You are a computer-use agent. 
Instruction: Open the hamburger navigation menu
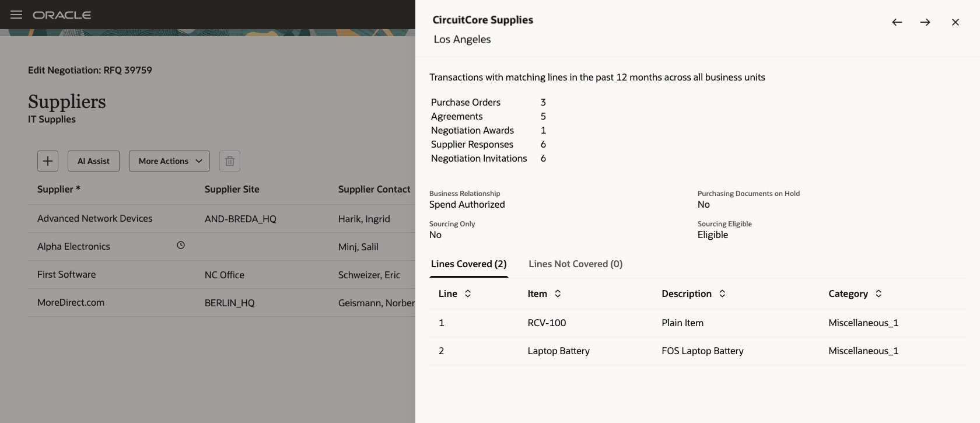[x=16, y=15]
